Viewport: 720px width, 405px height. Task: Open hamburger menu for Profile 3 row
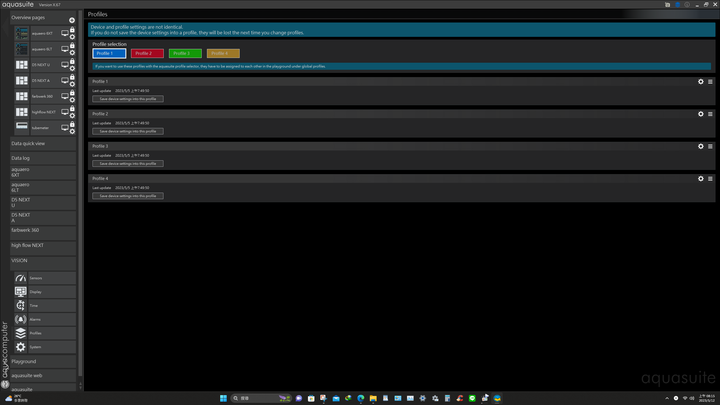(710, 146)
